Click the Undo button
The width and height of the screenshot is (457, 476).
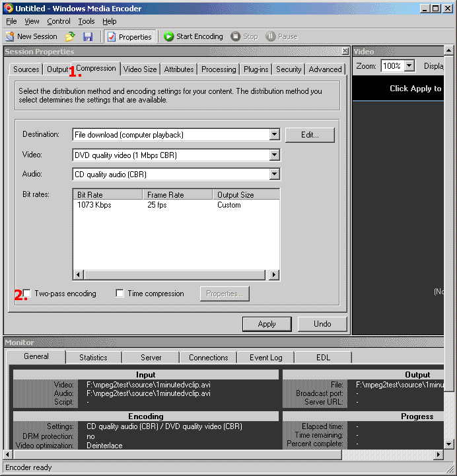pyautogui.click(x=322, y=324)
